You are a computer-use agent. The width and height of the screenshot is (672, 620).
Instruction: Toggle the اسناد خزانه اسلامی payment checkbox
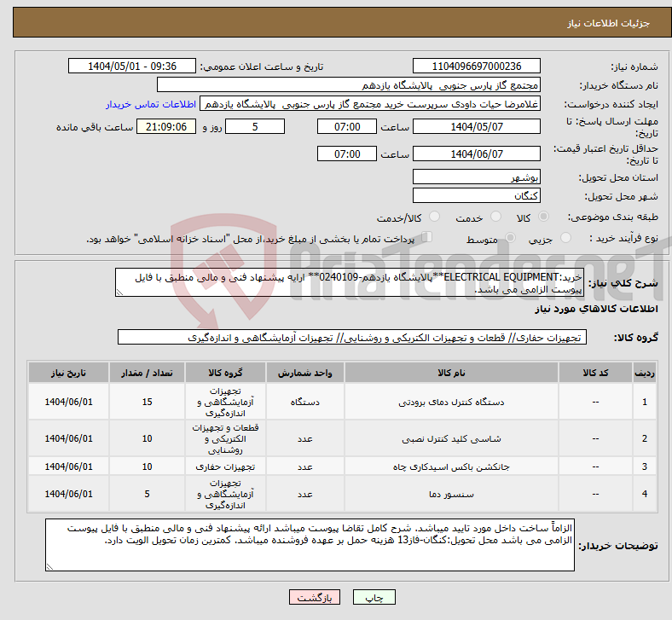(x=426, y=237)
